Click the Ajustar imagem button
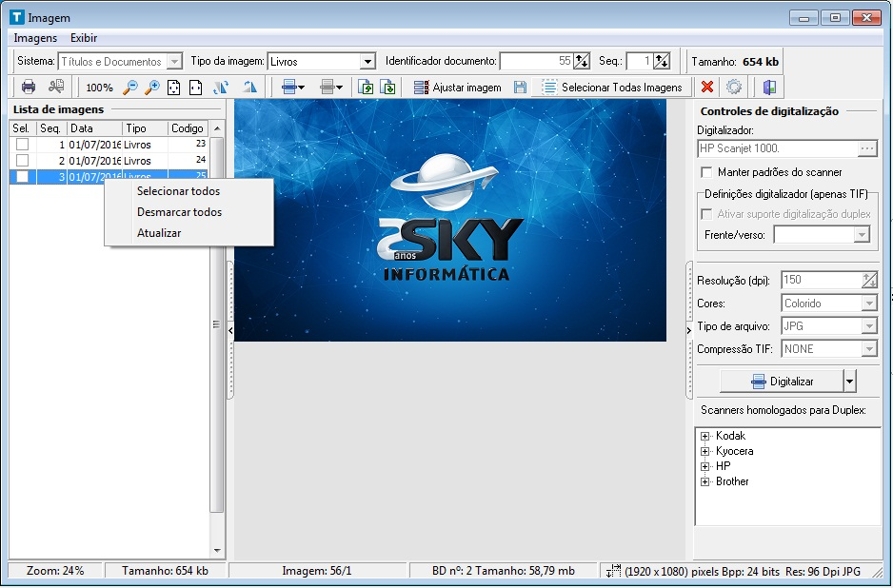893x588 pixels. point(458,88)
